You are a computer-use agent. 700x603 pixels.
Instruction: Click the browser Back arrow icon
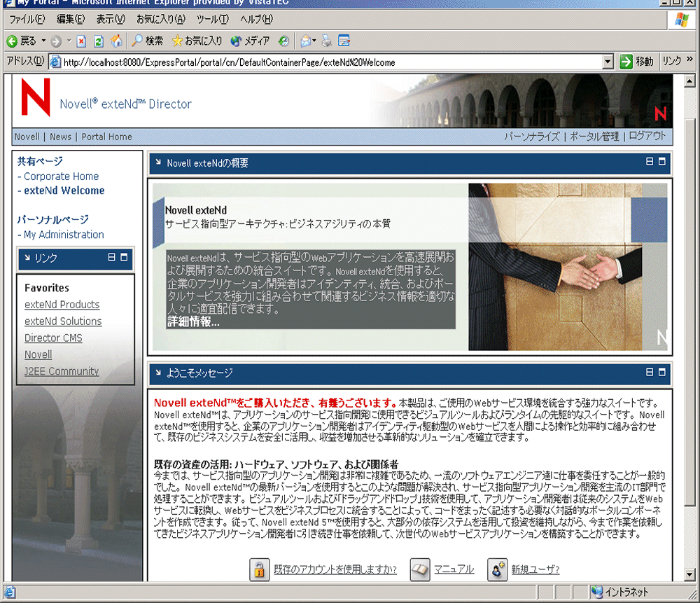tap(12, 41)
